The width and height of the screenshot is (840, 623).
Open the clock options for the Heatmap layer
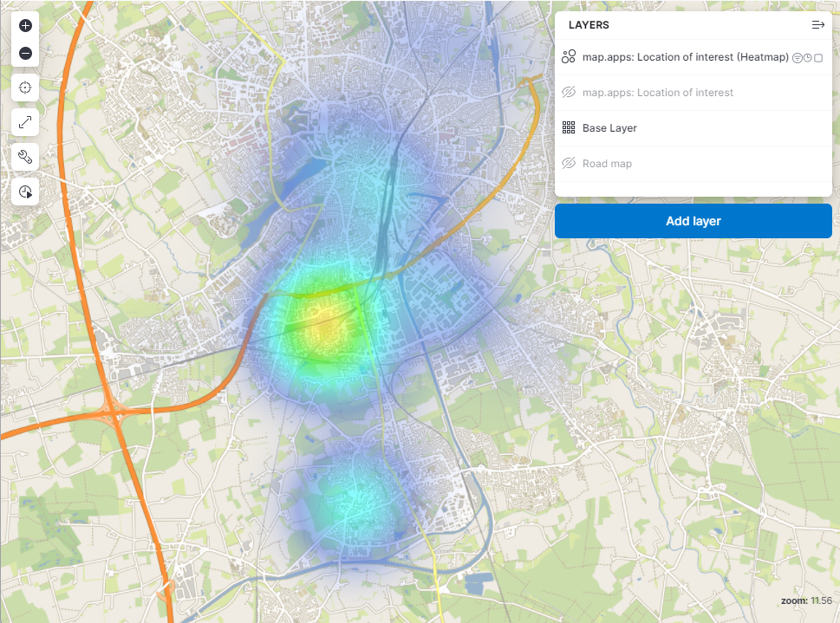(807, 57)
